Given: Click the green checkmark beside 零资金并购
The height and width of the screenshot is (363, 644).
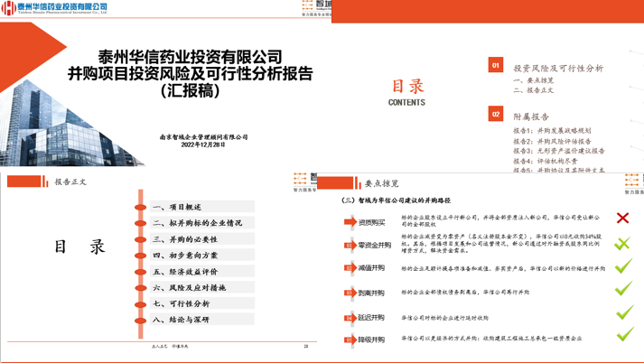Looking at the screenshot, I should click(x=622, y=244).
